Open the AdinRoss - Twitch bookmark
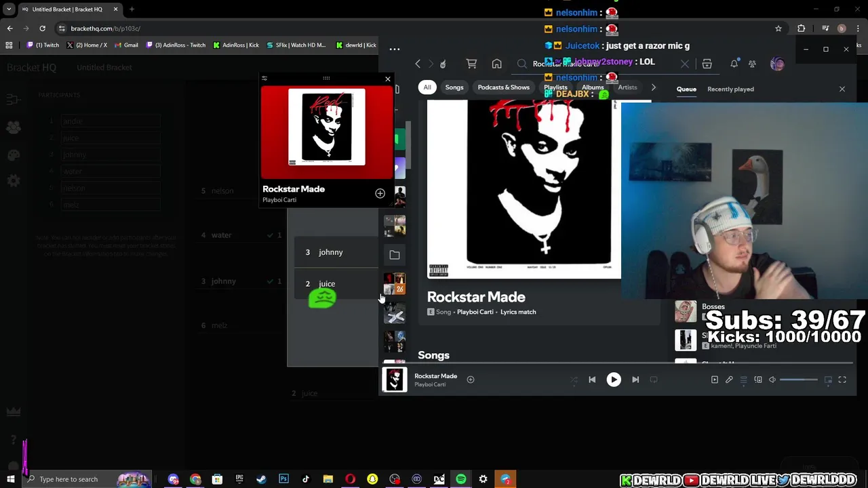 coord(175,45)
